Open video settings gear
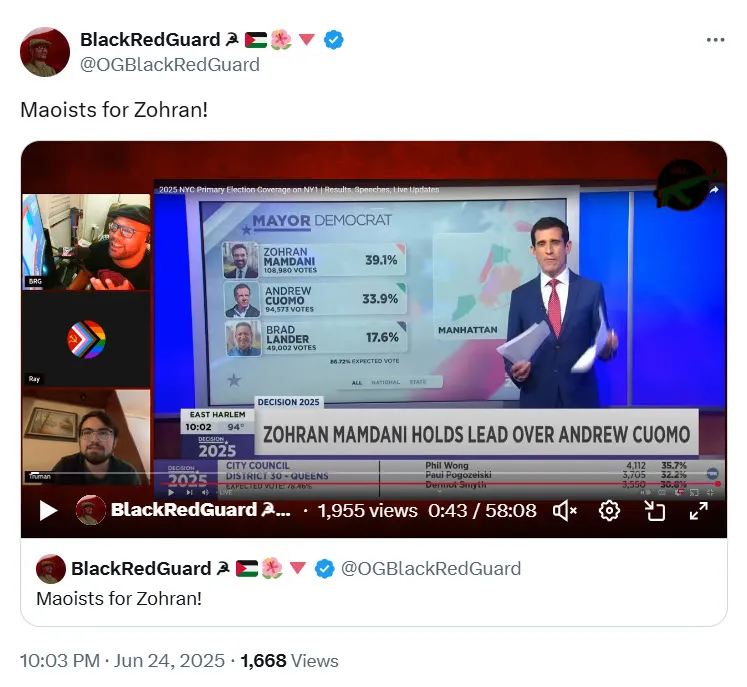Viewport: 747px width, 687px height. pos(609,511)
